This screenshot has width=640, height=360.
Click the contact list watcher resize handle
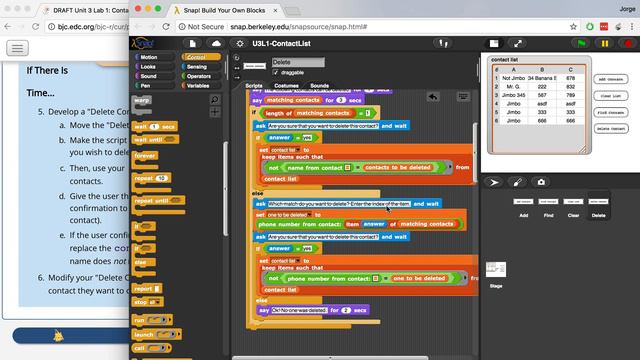584,150
